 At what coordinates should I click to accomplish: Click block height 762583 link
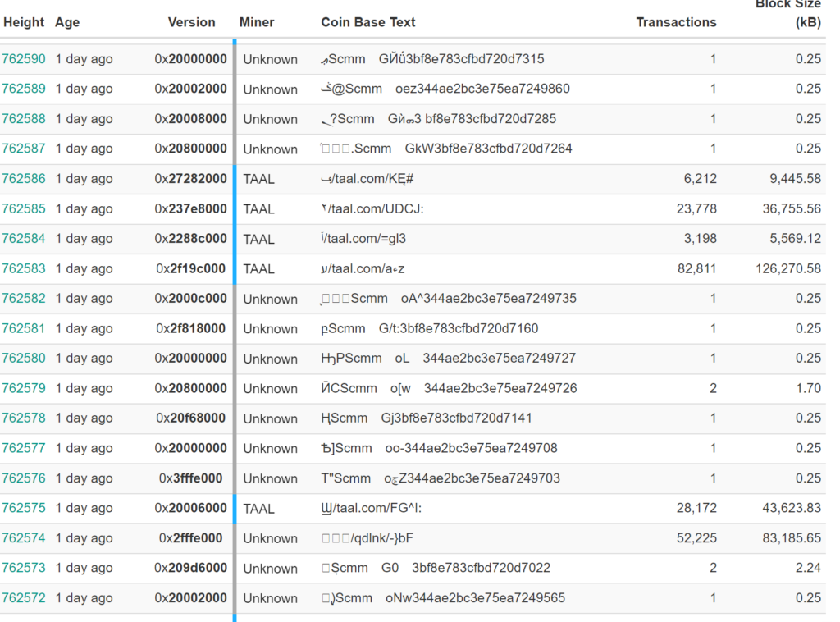coord(24,268)
